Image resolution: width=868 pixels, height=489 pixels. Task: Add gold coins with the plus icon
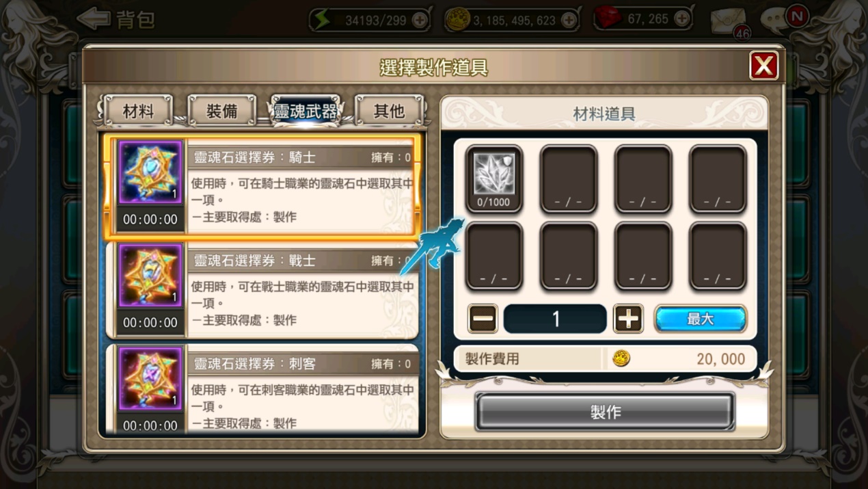[568, 21]
